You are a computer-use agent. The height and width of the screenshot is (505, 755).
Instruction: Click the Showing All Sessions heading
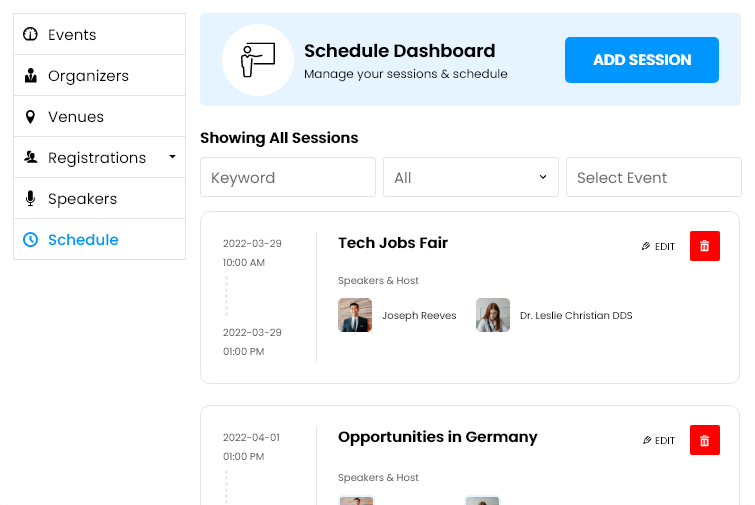tap(279, 138)
